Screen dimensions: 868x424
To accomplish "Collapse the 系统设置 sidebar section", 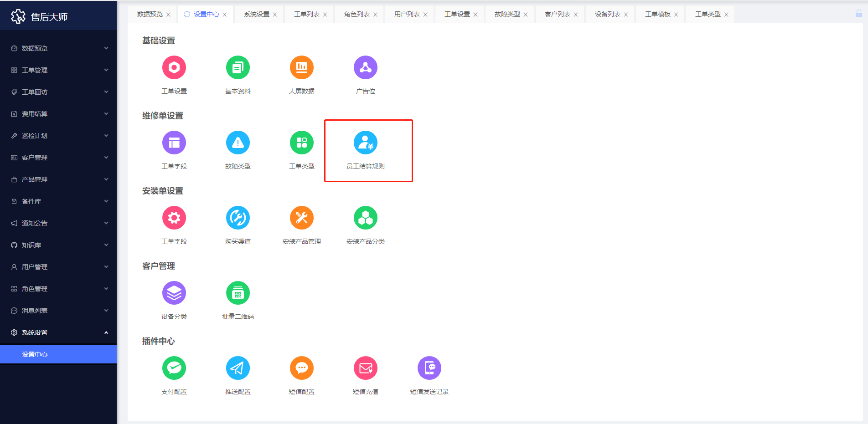I will coord(58,332).
